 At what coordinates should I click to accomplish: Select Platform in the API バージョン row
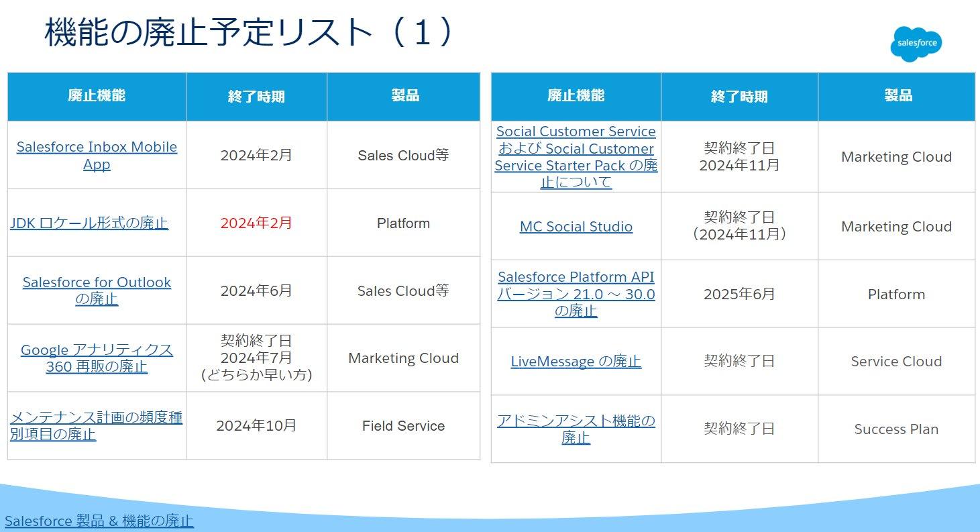tap(896, 295)
